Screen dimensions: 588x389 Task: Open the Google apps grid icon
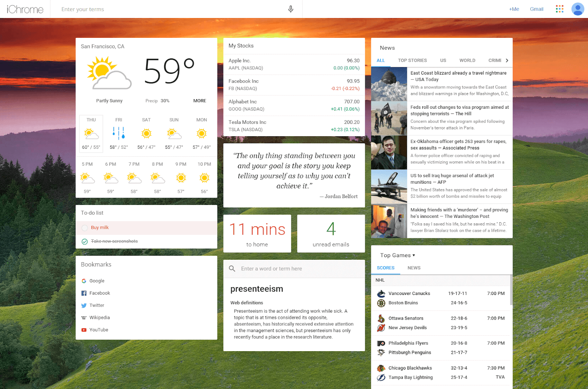[559, 9]
